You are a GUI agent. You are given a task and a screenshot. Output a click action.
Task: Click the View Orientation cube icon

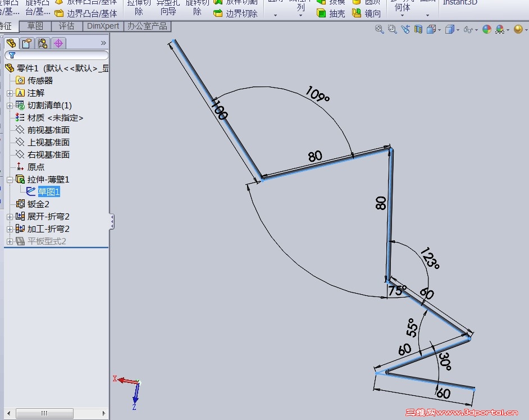click(x=431, y=29)
